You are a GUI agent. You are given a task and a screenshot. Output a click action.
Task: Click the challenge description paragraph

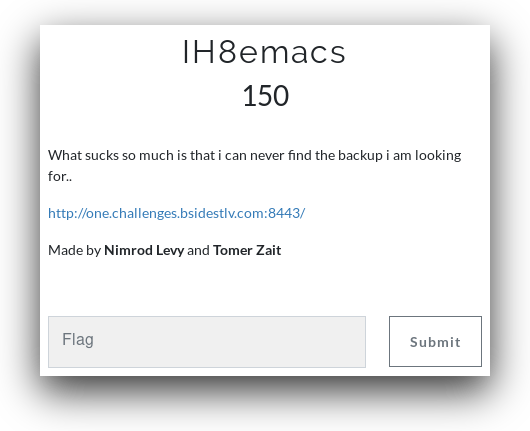(x=255, y=166)
